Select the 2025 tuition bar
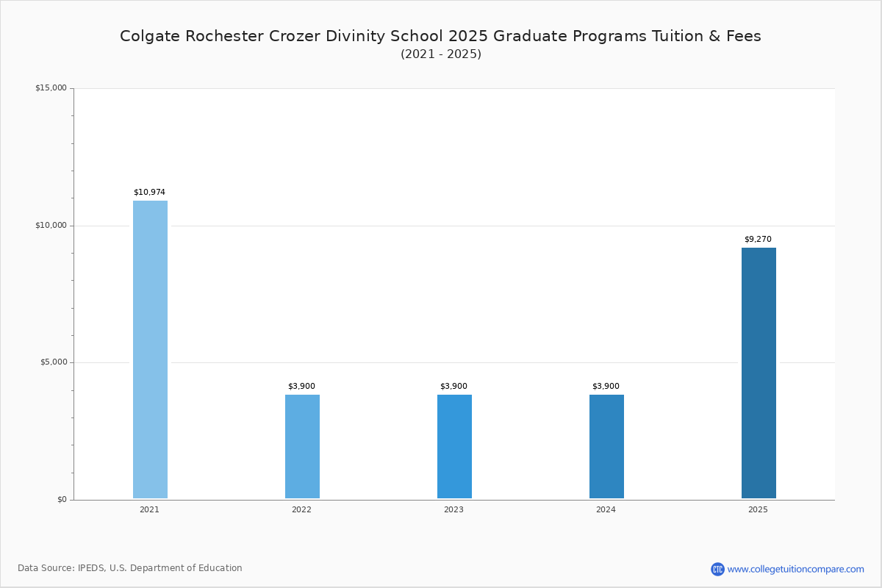This screenshot has width=882, height=588. click(759, 373)
